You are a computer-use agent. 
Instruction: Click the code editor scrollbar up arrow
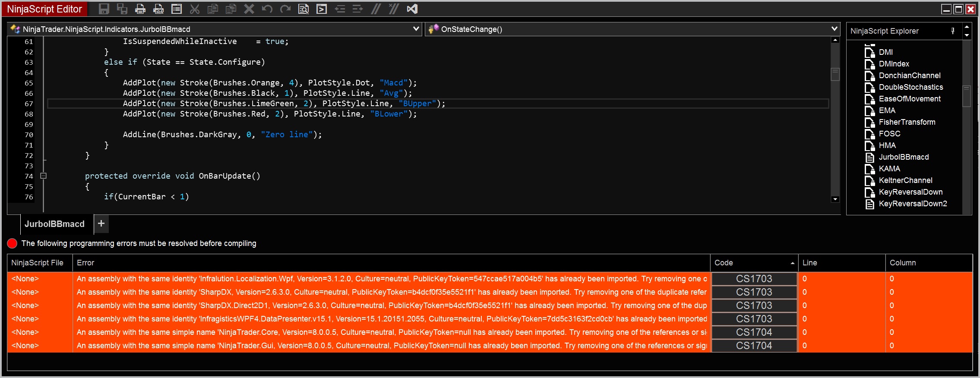point(835,40)
